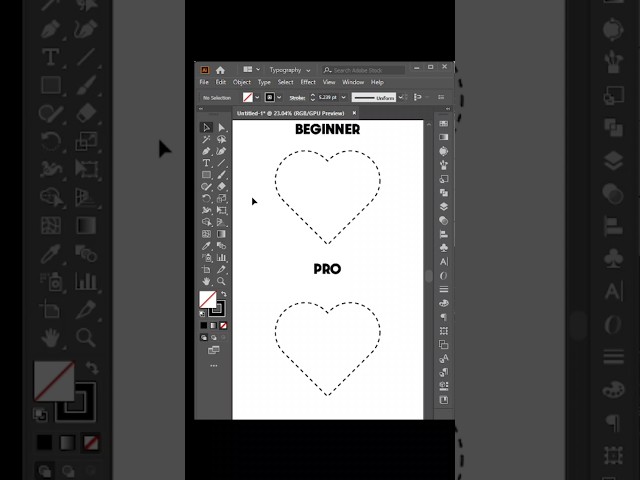Image resolution: width=640 pixels, height=480 pixels.
Task: Open the Type menu
Action: [264, 82]
